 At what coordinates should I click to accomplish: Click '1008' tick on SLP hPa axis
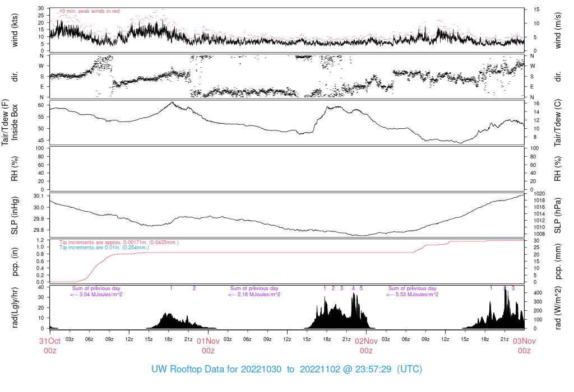click(x=539, y=234)
